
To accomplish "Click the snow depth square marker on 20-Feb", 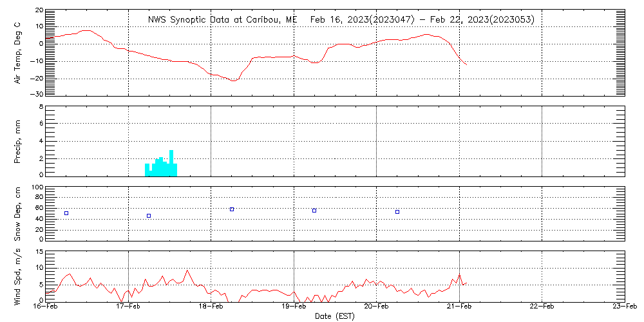I will coord(397,212).
